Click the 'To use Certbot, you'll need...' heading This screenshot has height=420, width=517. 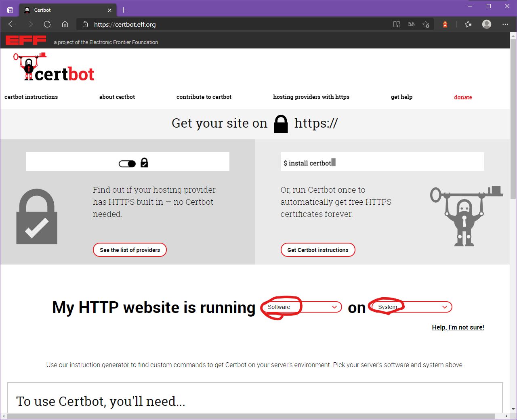pos(101,401)
